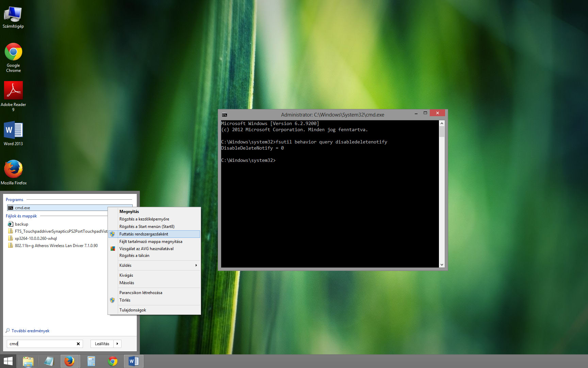Click the scroll down arrow in cmd window
The width and height of the screenshot is (588, 368).
442,265
